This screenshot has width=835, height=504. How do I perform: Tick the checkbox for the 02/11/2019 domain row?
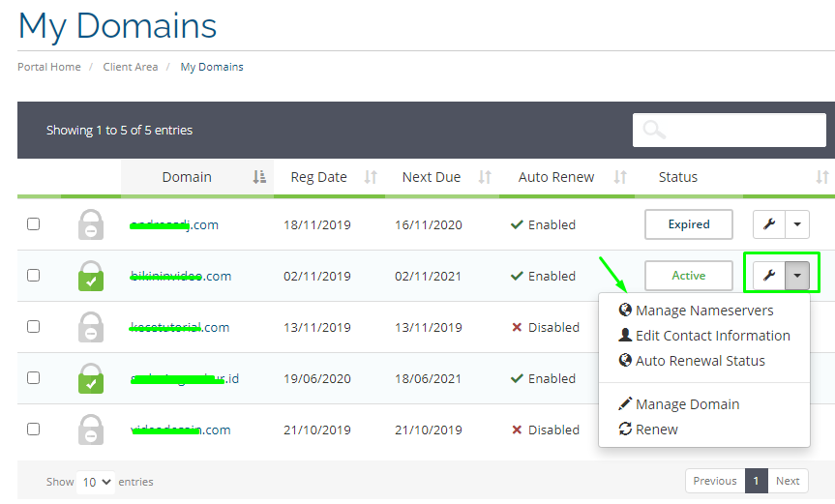[x=34, y=275]
